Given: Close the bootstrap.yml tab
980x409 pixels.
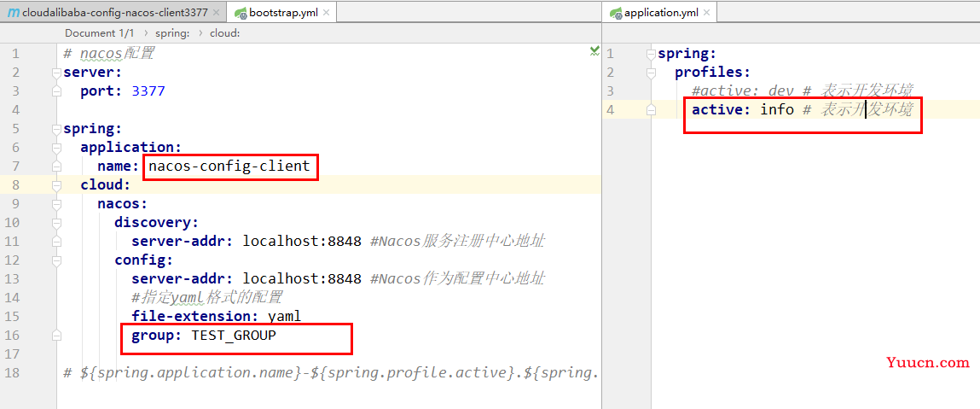Looking at the screenshot, I should [326, 13].
